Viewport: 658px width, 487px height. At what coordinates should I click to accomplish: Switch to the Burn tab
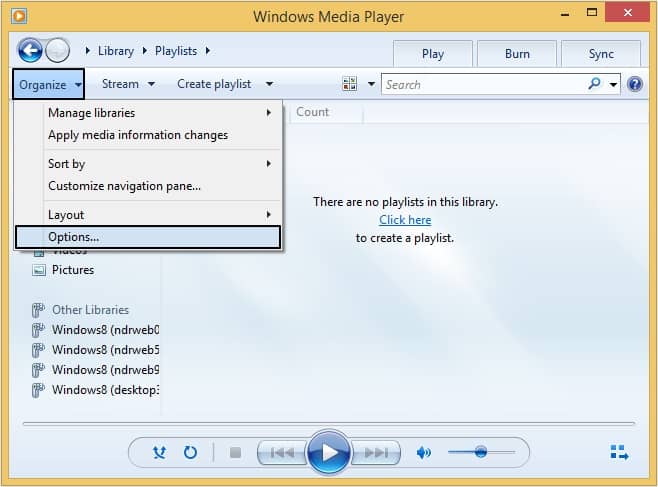pyautogui.click(x=517, y=54)
